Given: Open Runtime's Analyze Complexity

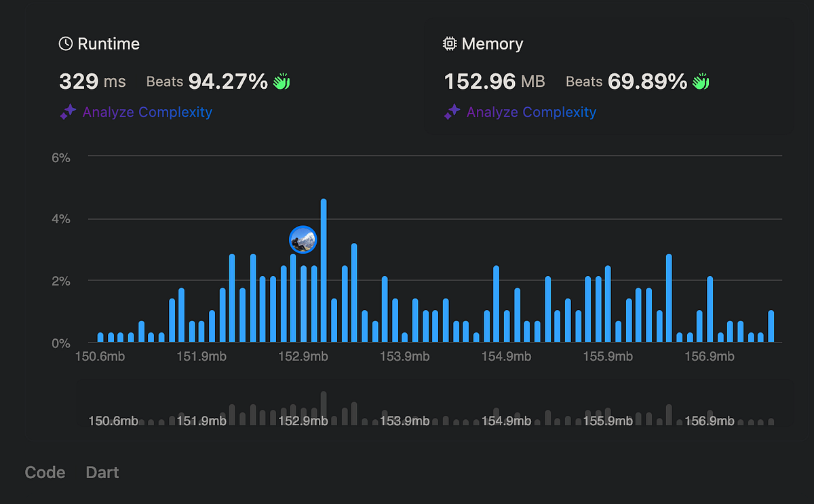Looking at the screenshot, I should (x=147, y=112).
